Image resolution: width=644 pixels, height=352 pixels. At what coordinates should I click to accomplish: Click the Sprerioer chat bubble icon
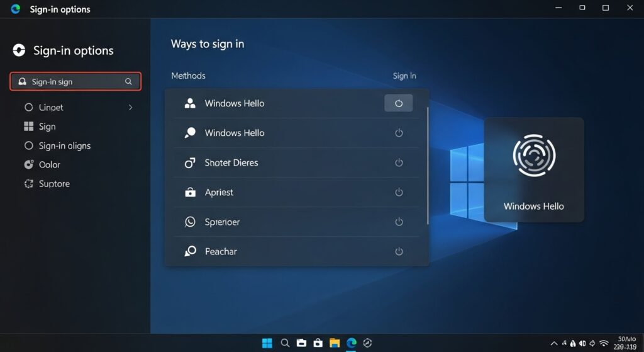(x=190, y=222)
